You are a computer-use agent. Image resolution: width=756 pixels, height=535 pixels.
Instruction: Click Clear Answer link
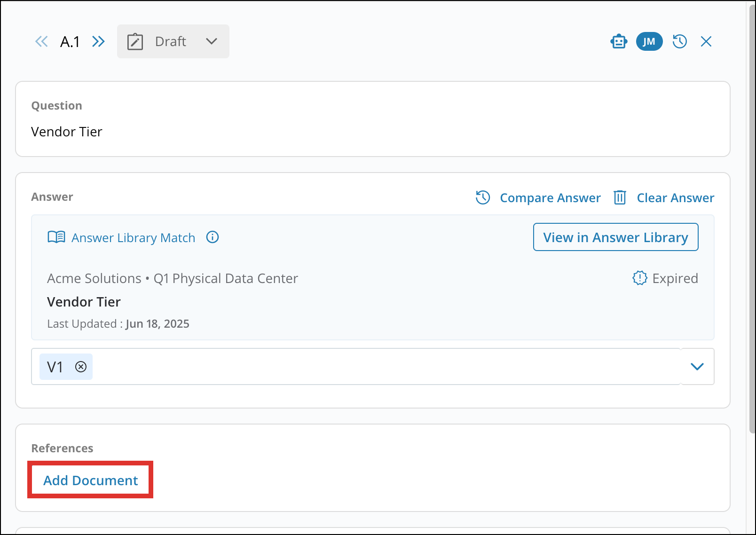pyautogui.click(x=675, y=198)
